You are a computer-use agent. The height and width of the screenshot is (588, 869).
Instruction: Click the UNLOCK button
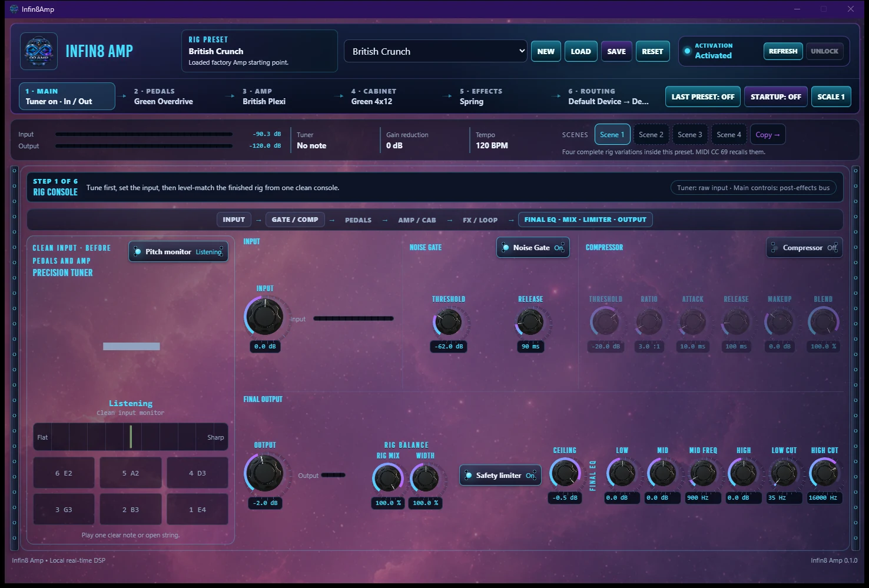[x=824, y=51]
